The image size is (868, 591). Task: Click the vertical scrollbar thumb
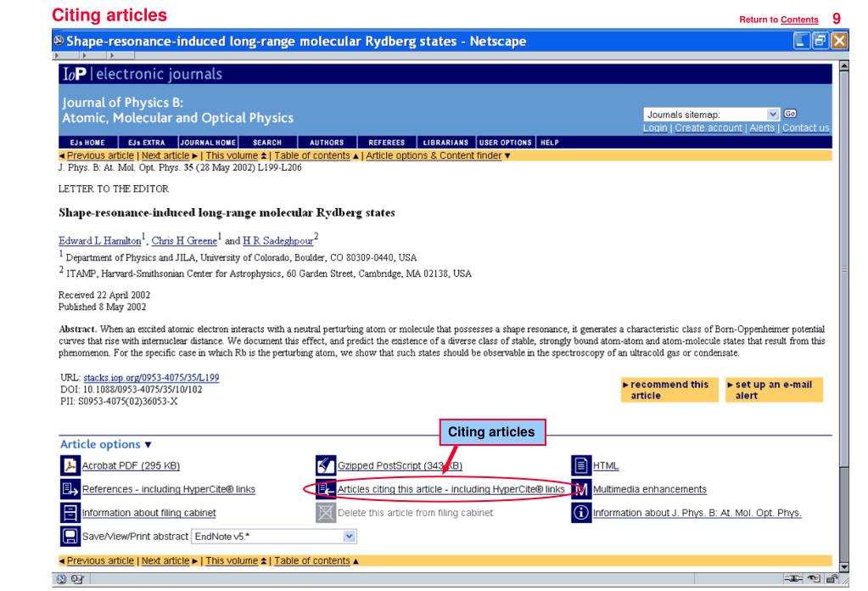click(x=843, y=268)
